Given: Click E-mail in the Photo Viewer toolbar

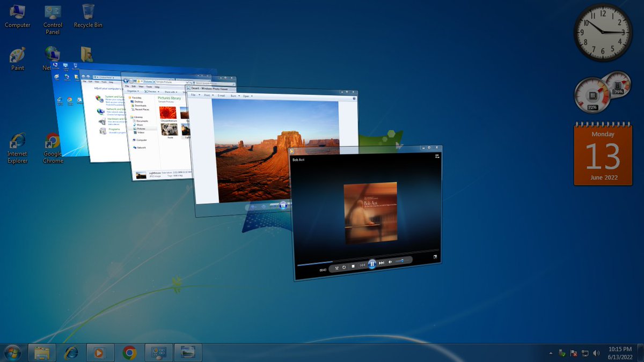Looking at the screenshot, I should pyautogui.click(x=221, y=95).
